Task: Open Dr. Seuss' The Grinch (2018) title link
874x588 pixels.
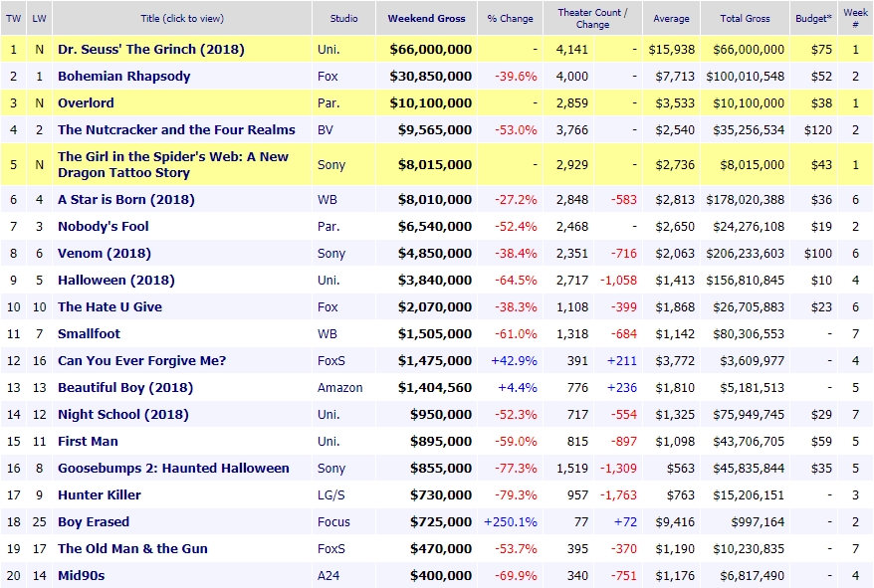Action: (x=151, y=49)
